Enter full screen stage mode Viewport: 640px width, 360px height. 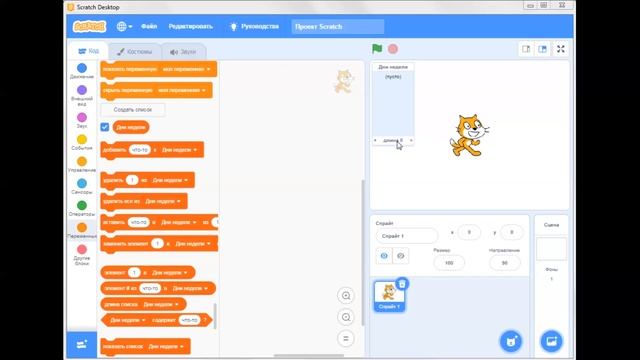point(561,49)
